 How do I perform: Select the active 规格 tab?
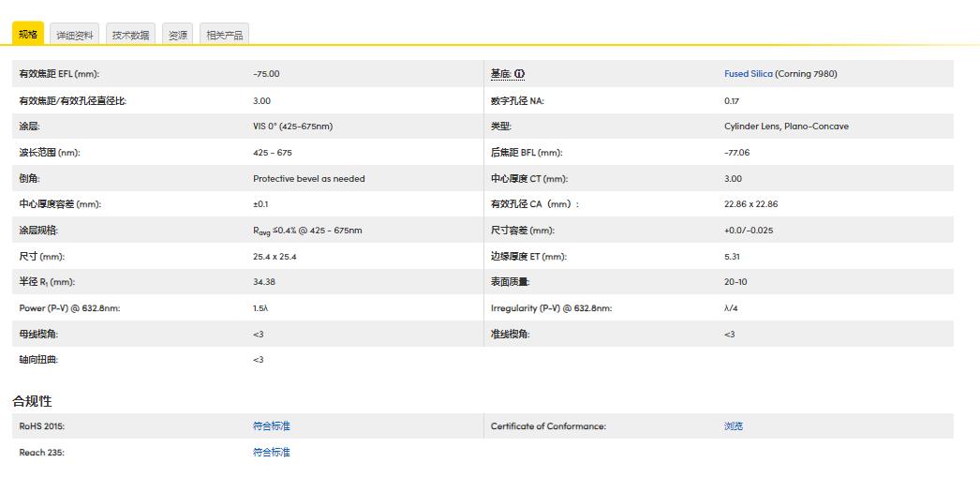[28, 34]
